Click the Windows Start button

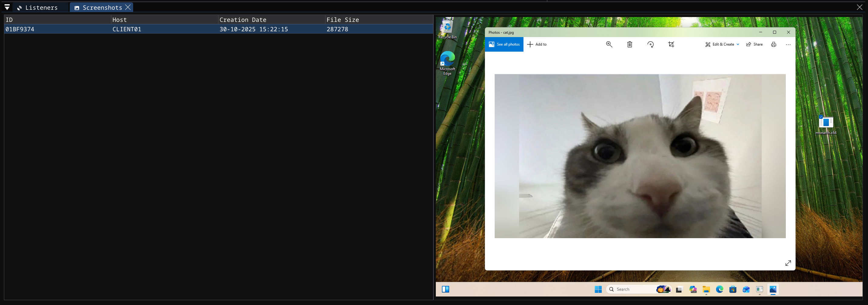pos(598,290)
